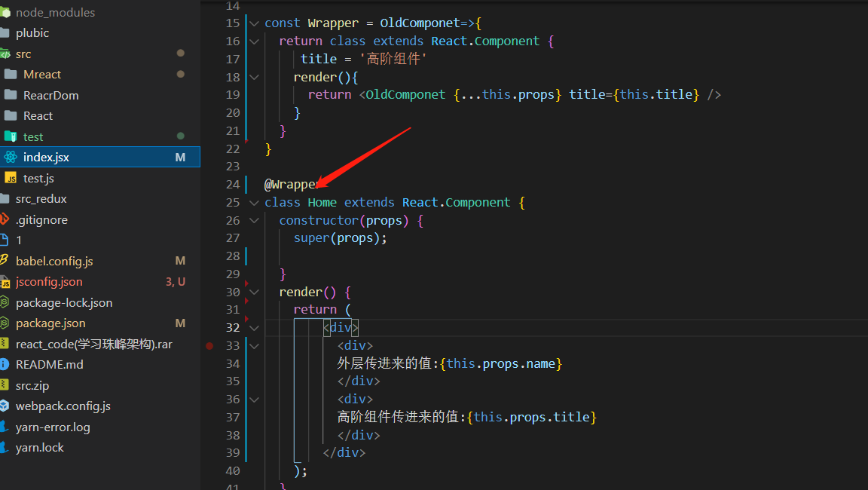868x490 pixels.
Task: Click line number 24 in the gutter
Action: click(x=233, y=184)
